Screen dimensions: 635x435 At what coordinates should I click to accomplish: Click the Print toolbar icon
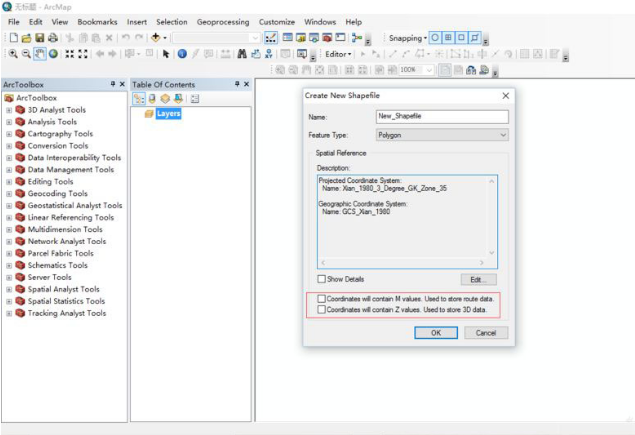53,38
